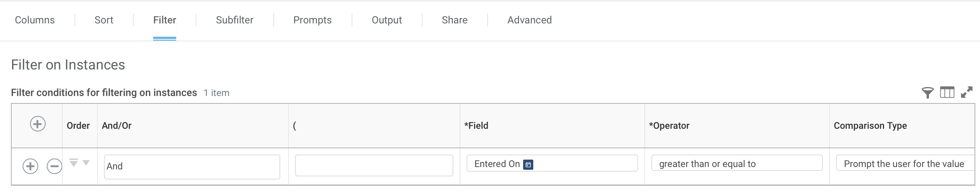The width and height of the screenshot is (980, 192).
Task: Add a new filter row below
Action: [x=30, y=166]
